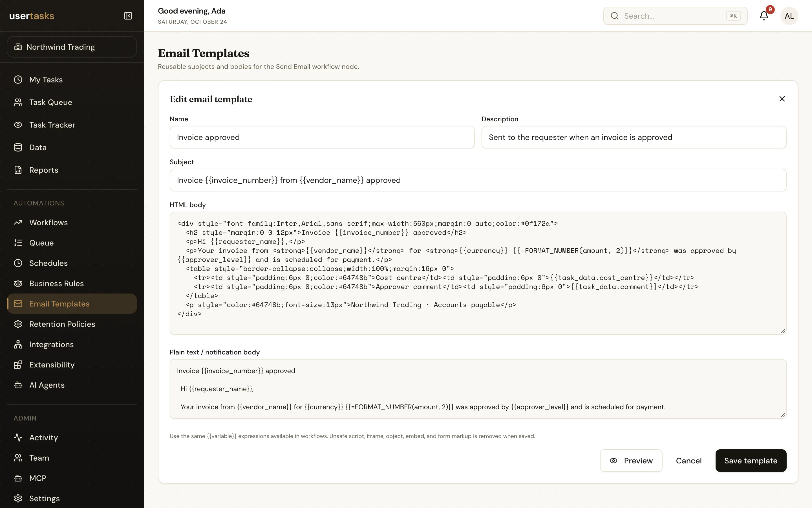Click the ⌘K shortcut badge
The image size is (812, 508).
pos(733,16)
